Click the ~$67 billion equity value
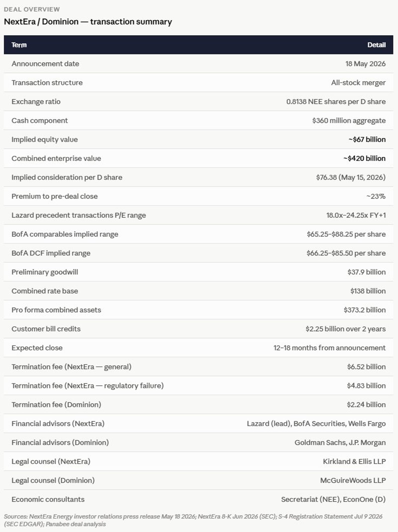Screen dimensions: 398x532 [x=367, y=139]
